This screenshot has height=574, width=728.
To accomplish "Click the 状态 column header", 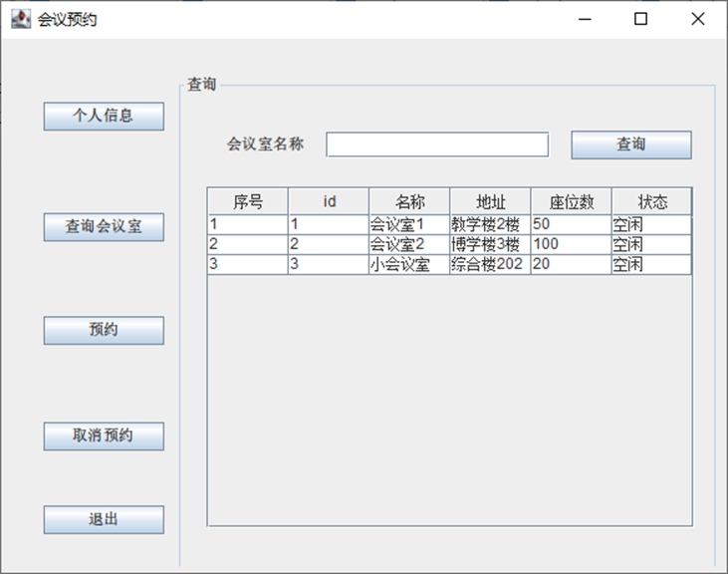I will click(x=652, y=201).
